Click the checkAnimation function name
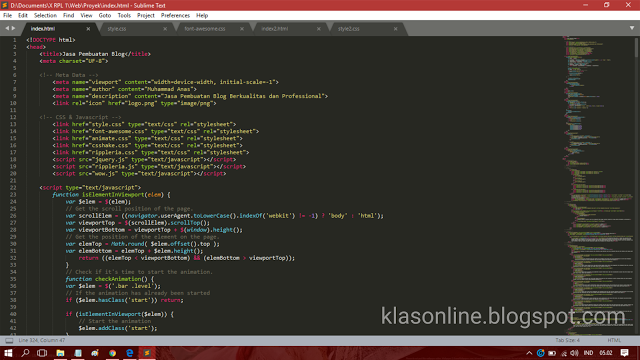 click(118, 279)
